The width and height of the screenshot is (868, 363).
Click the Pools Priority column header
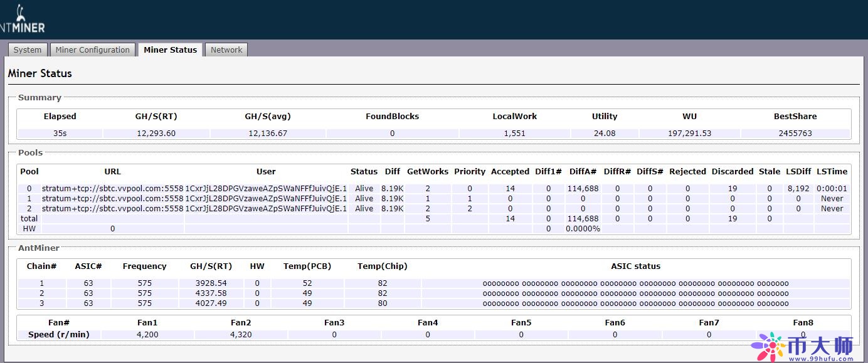point(470,171)
